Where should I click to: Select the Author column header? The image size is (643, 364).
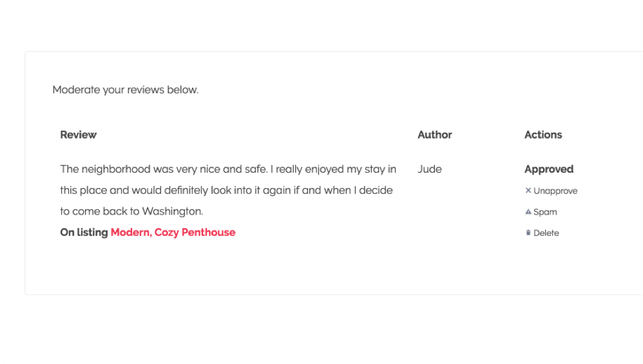coord(435,135)
